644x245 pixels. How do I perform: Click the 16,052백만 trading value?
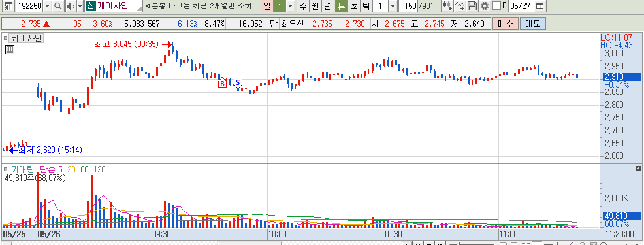[258, 24]
